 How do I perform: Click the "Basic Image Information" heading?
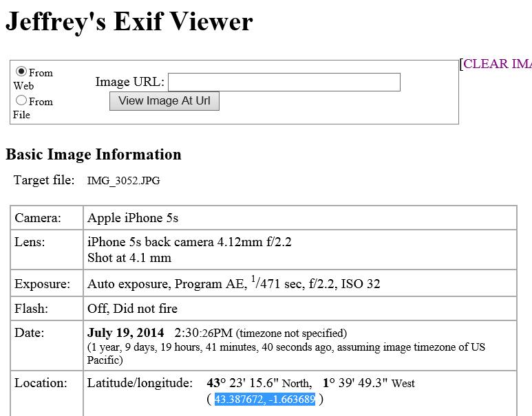(94, 154)
